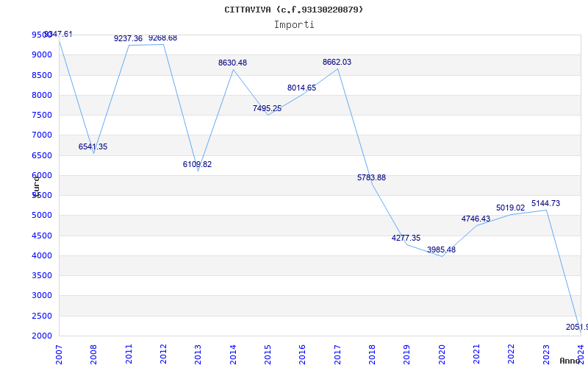Select the data label 3985.48
The width and height of the screenshot is (588, 368).
[x=442, y=250]
